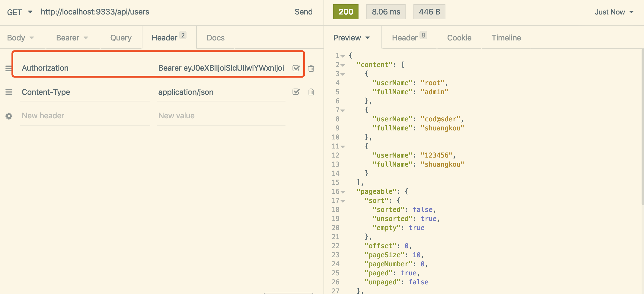Grab the Authorization row drag handle
Image resolution: width=644 pixels, height=294 pixels.
[x=9, y=68]
